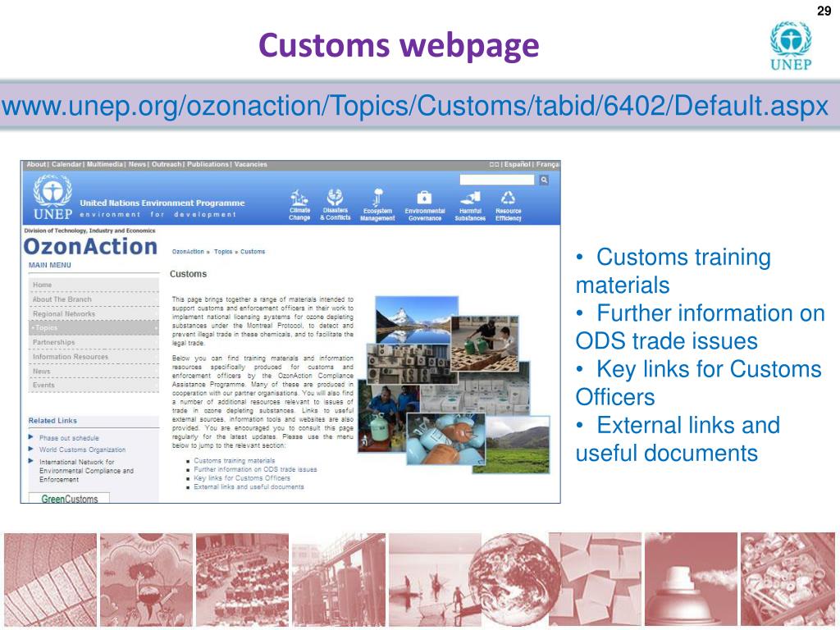
Task: Select Regional Networks menu item
Action: [94, 314]
